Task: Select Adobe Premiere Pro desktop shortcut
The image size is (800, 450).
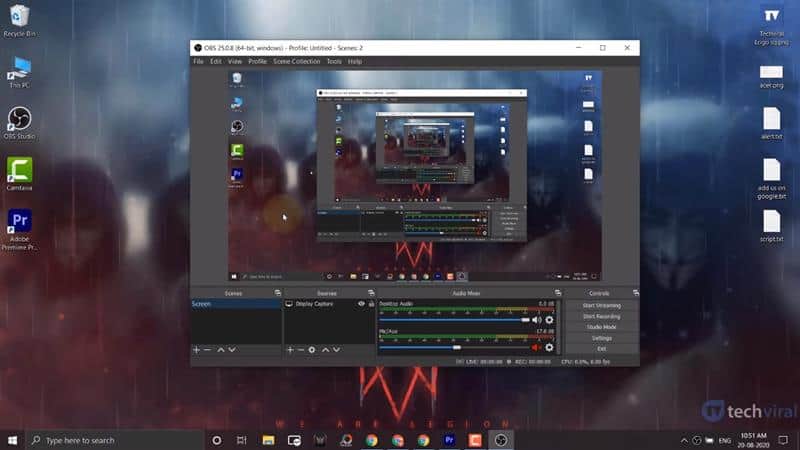Action: click(x=19, y=230)
